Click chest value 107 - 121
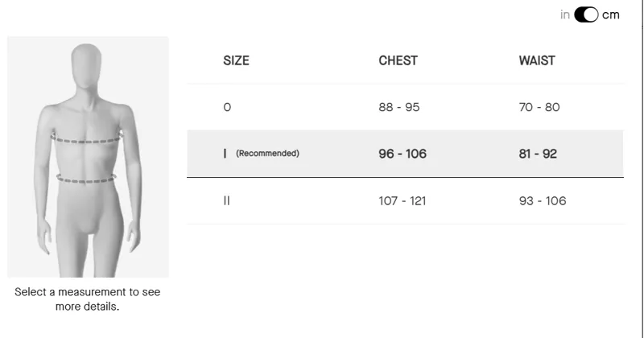The width and height of the screenshot is (644, 338). (402, 200)
